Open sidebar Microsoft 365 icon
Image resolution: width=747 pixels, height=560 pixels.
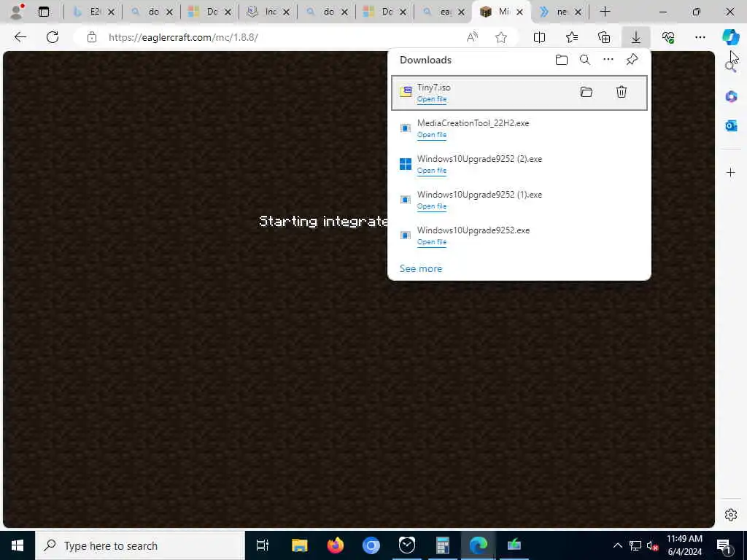731,97
